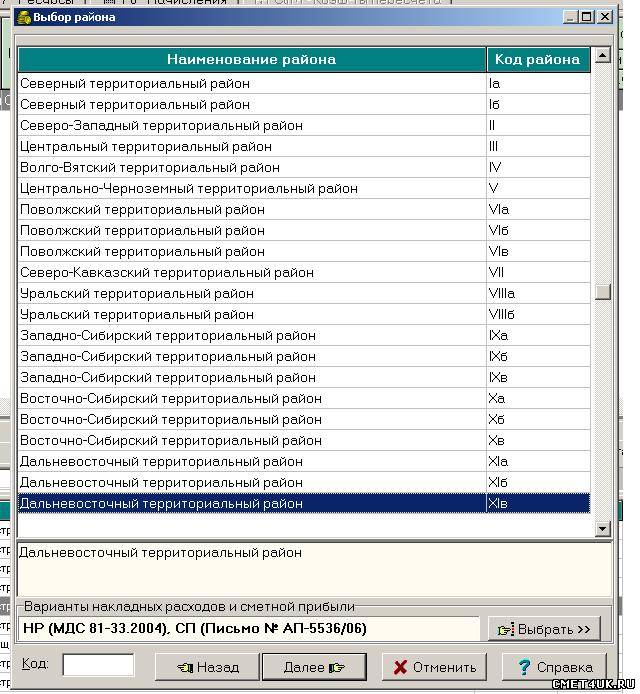Click the scrollbar thumb of district list
Screen dimensions: 640x694
click(x=602, y=292)
